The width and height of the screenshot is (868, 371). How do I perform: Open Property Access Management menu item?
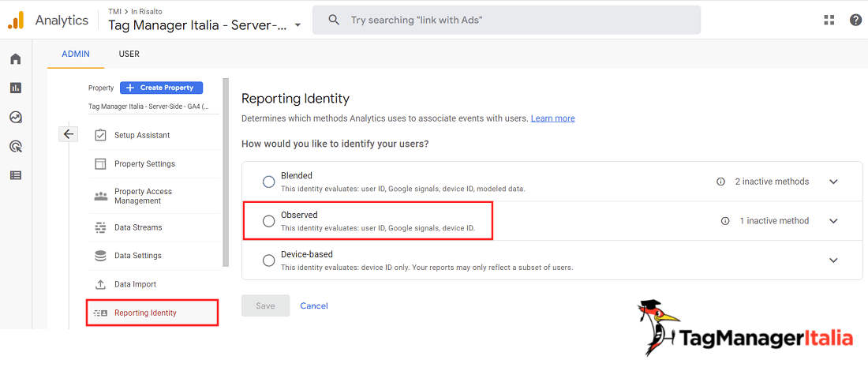[154, 196]
